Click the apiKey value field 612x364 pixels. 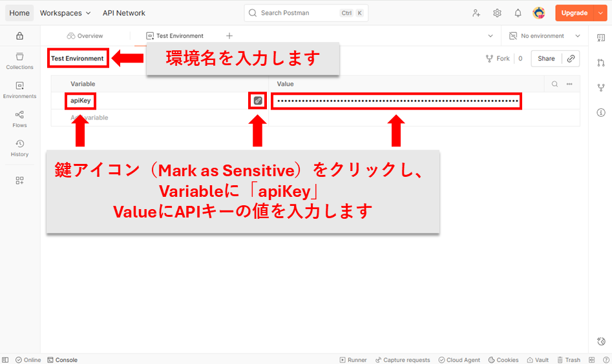[397, 101]
